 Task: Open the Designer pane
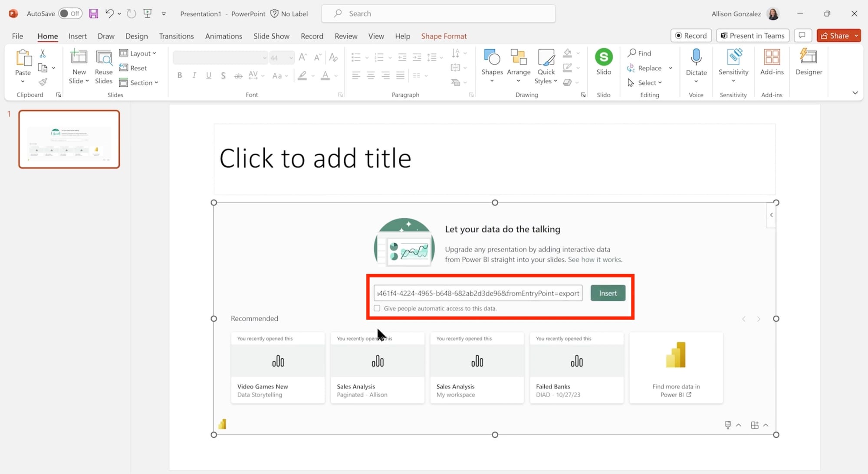pyautogui.click(x=809, y=62)
